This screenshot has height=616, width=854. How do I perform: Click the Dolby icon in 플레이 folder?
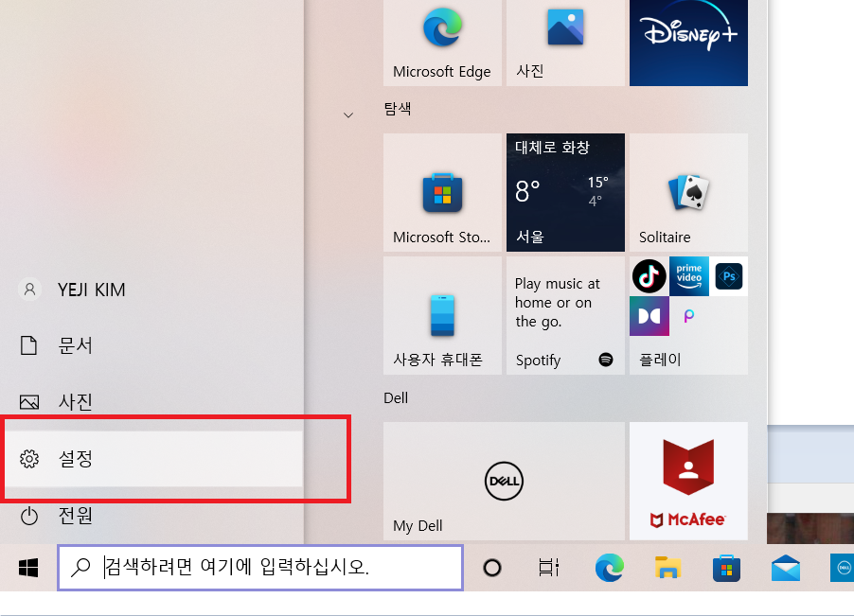pyautogui.click(x=649, y=316)
